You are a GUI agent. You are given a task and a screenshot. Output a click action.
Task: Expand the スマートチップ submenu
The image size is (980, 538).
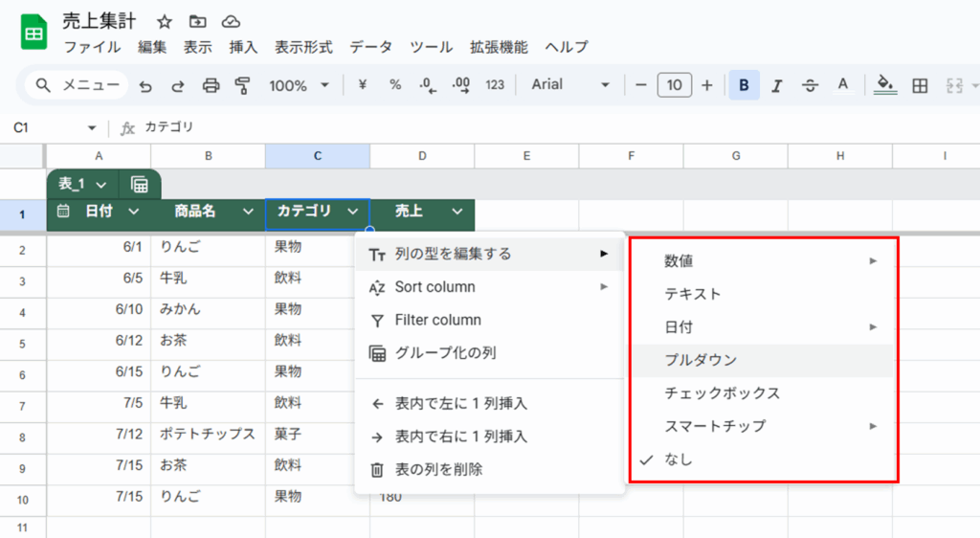[x=764, y=426]
